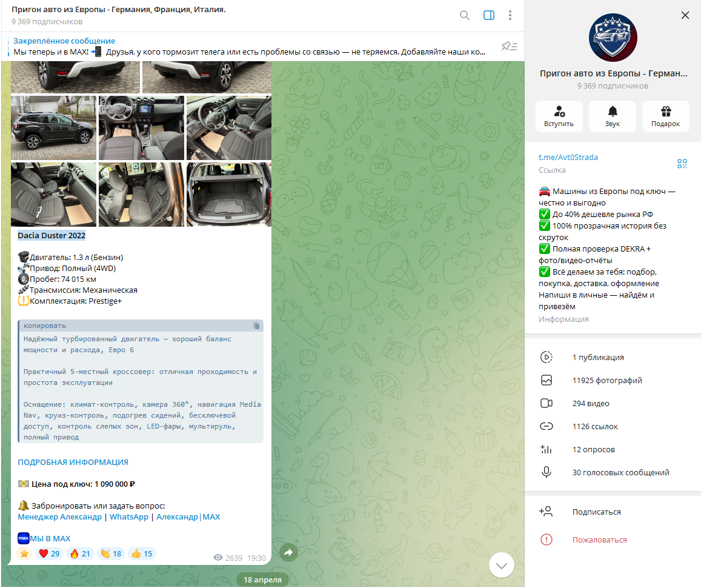The height and width of the screenshot is (588, 701).
Task: Open the 30 голосовых сообщений section
Action: (613, 473)
